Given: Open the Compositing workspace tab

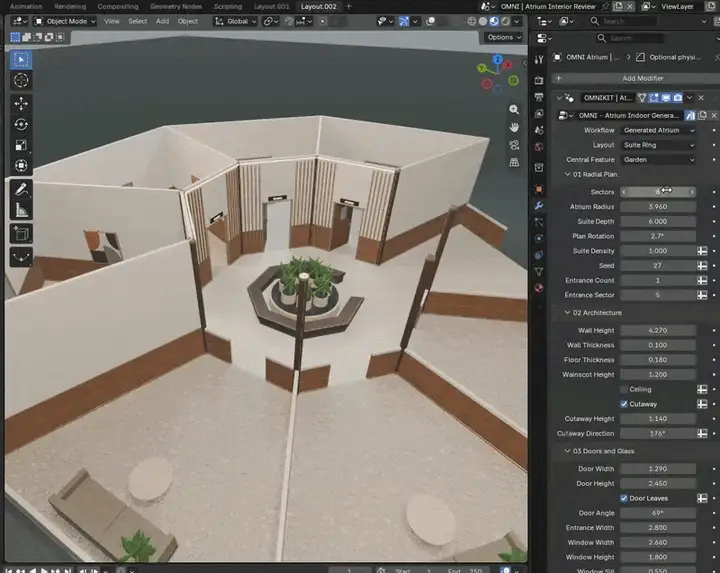Looking at the screenshot, I should [118, 6].
